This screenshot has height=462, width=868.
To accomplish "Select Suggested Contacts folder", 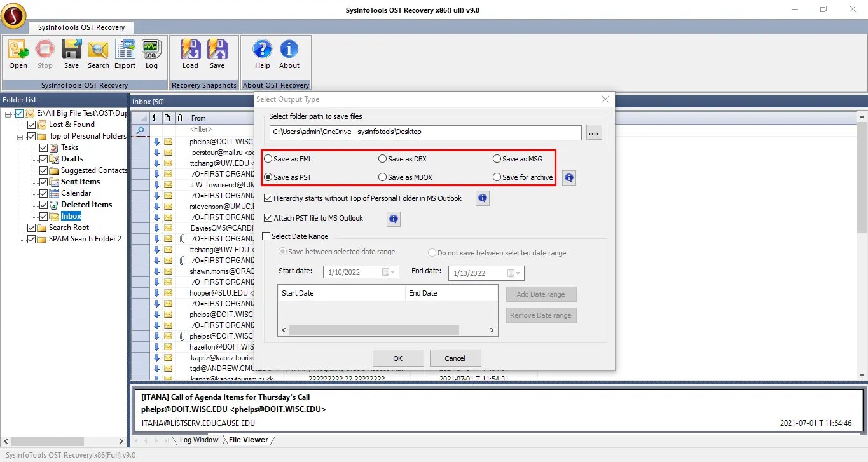I will pyautogui.click(x=93, y=170).
